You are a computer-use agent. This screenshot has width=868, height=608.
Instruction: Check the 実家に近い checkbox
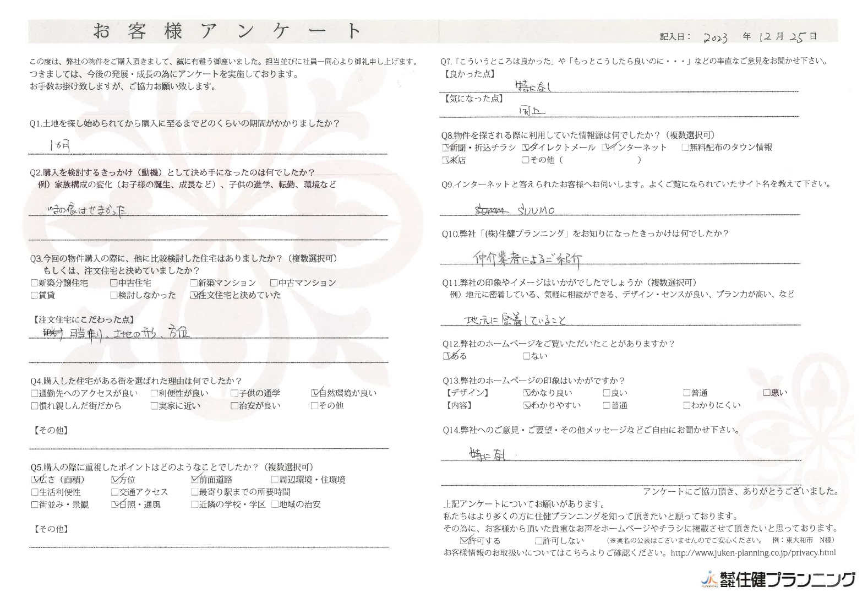tap(155, 406)
